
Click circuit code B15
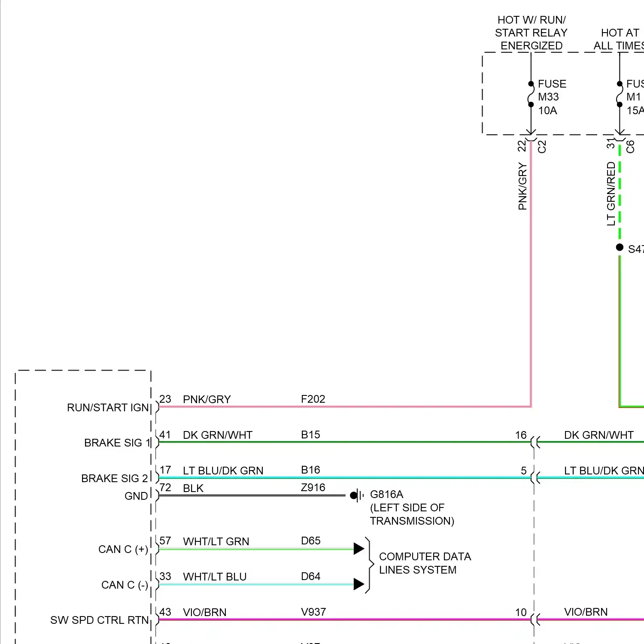pos(310,434)
